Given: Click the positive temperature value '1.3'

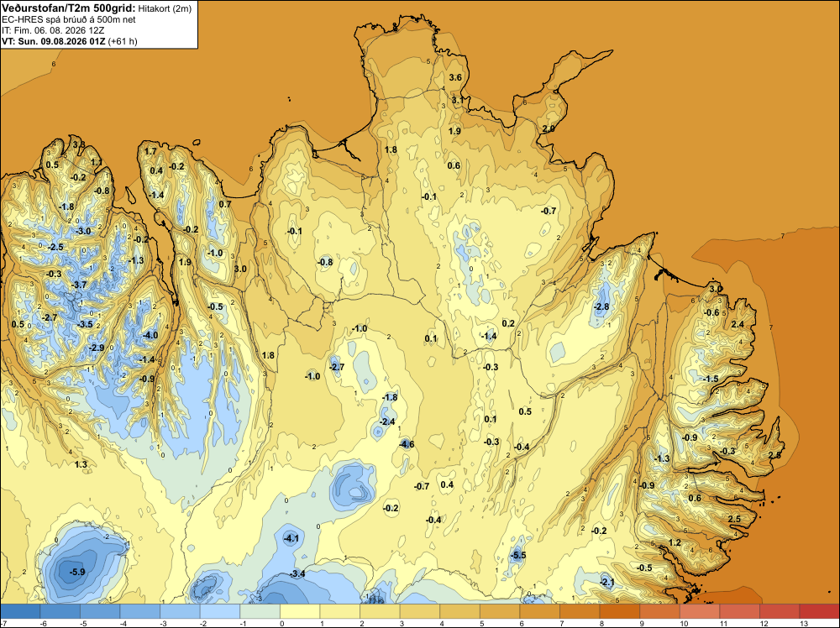Looking at the screenshot, I should pos(81,464).
